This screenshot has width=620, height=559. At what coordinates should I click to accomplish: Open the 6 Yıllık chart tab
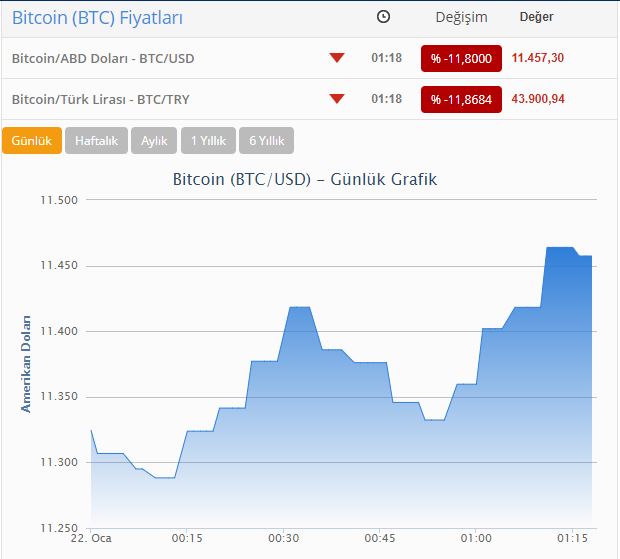click(267, 140)
